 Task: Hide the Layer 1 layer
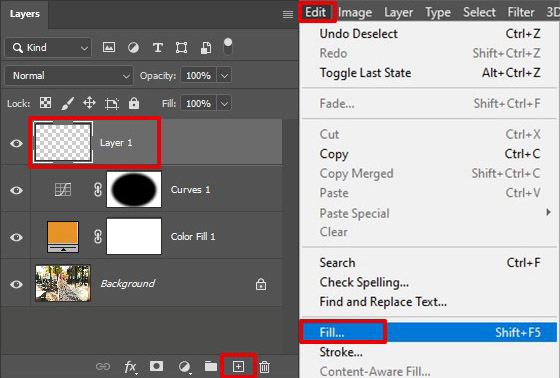pyautogui.click(x=16, y=143)
